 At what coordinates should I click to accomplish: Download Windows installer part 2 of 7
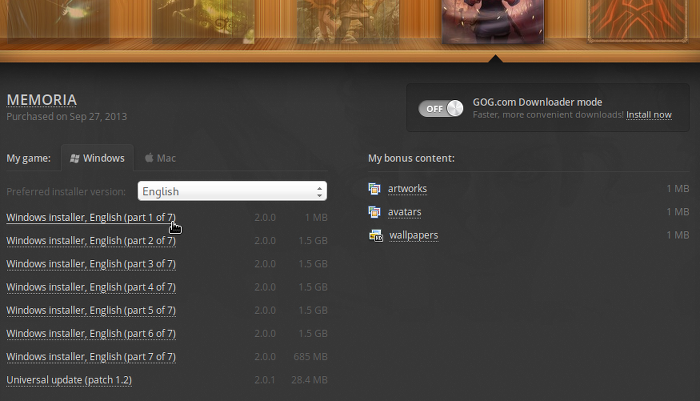point(91,241)
